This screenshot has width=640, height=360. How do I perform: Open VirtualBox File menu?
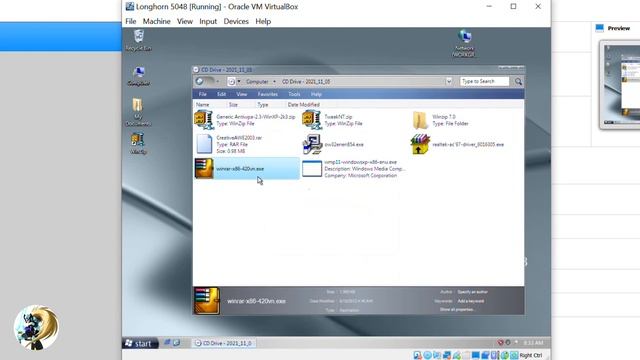tap(131, 21)
